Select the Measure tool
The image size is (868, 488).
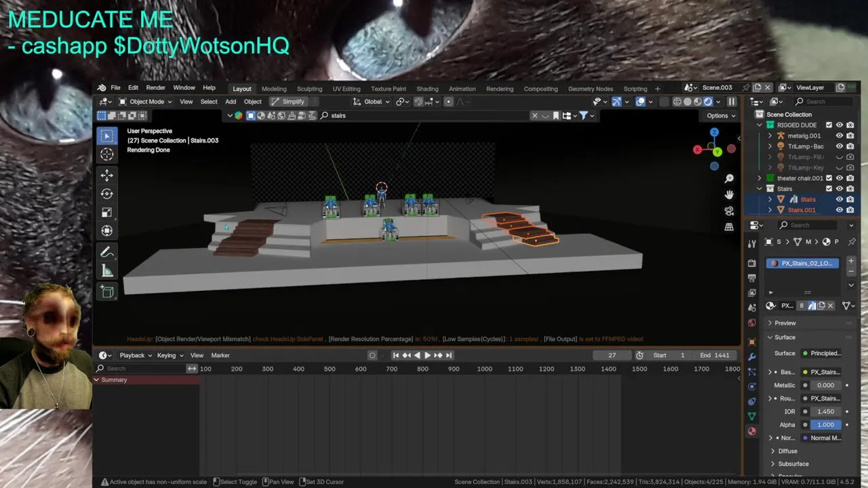(106, 271)
